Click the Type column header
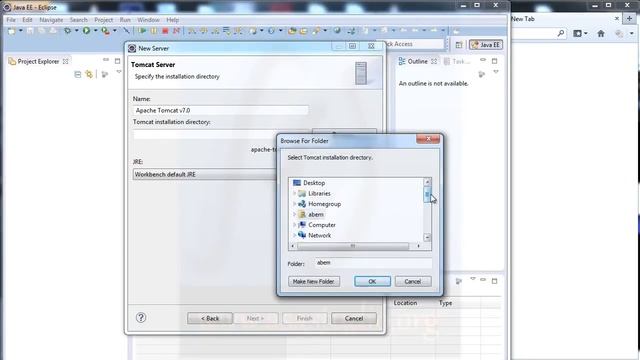 click(445, 303)
